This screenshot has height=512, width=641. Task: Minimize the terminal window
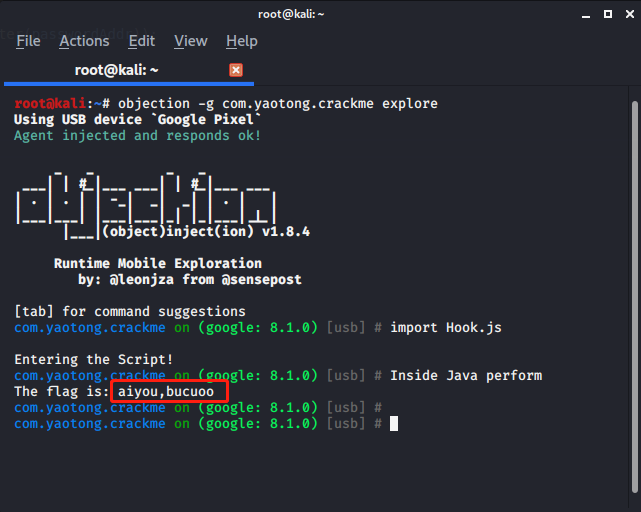click(x=586, y=15)
